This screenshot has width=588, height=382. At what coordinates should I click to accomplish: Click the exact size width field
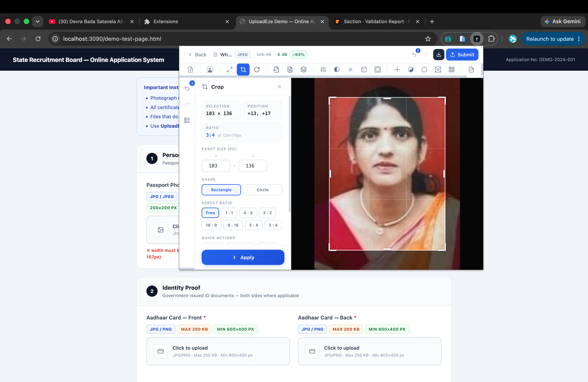(216, 166)
